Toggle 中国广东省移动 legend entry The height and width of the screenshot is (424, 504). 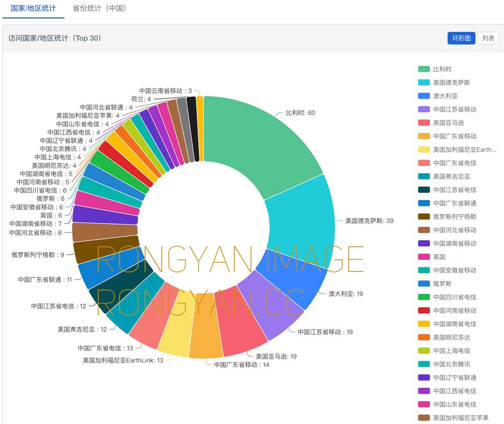(x=447, y=136)
